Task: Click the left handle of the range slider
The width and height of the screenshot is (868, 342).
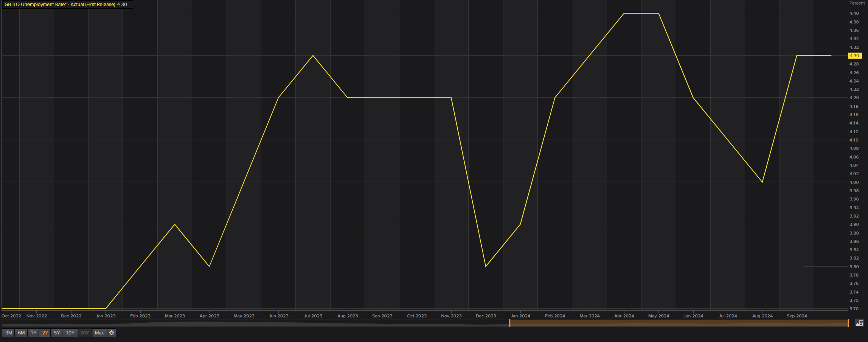Action: coord(510,323)
